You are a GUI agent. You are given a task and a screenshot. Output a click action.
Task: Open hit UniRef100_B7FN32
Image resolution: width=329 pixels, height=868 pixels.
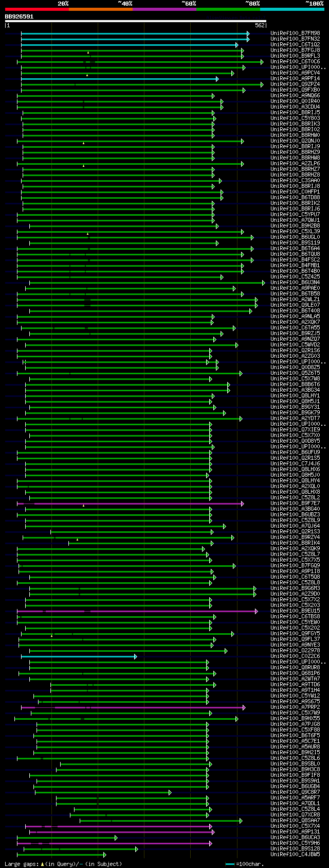pos(295,39)
